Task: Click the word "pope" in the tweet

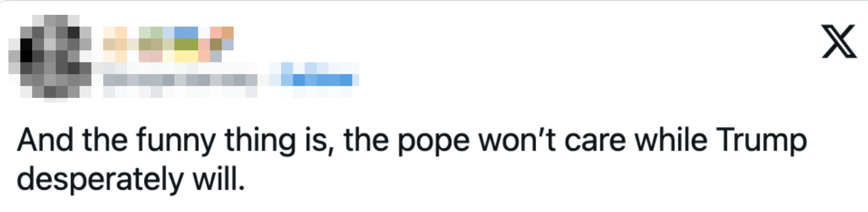Action: [x=434, y=141]
